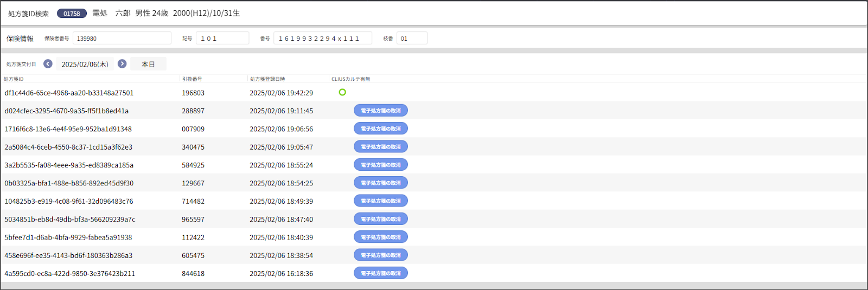Go to previous prescription issue date

coord(48,64)
